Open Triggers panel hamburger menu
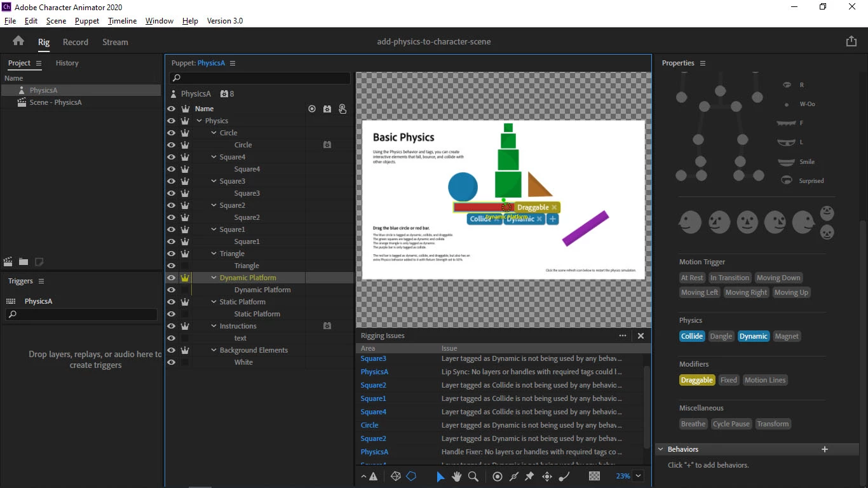Viewport: 868px width, 488px height. [x=41, y=281]
